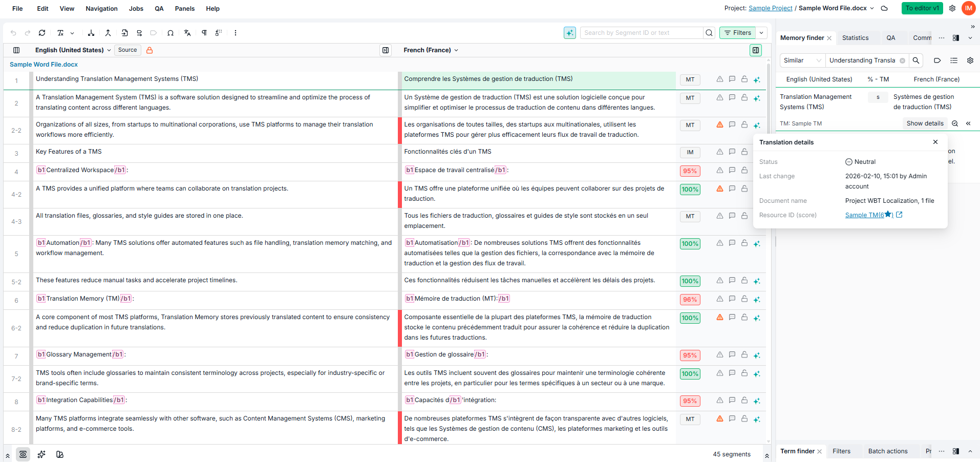
Task: Click the machine translate icon in toolbar
Action: 187,33
